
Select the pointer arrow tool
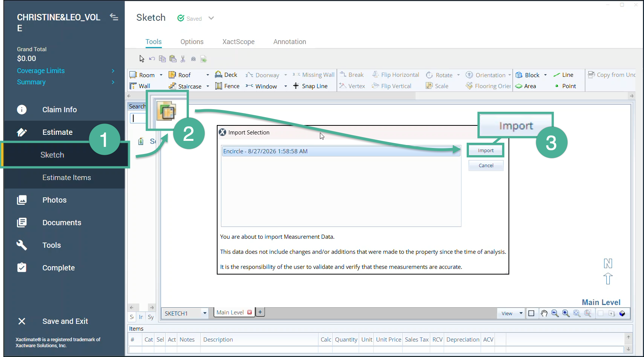[142, 59]
